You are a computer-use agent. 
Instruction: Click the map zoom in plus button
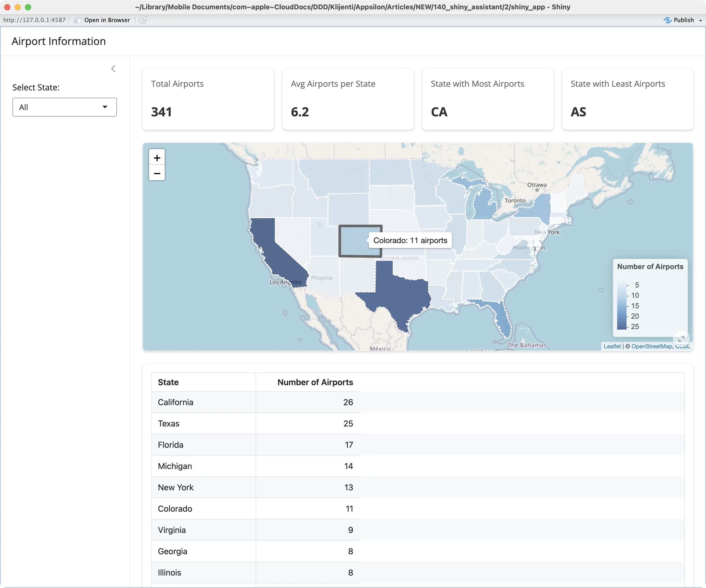pyautogui.click(x=157, y=158)
